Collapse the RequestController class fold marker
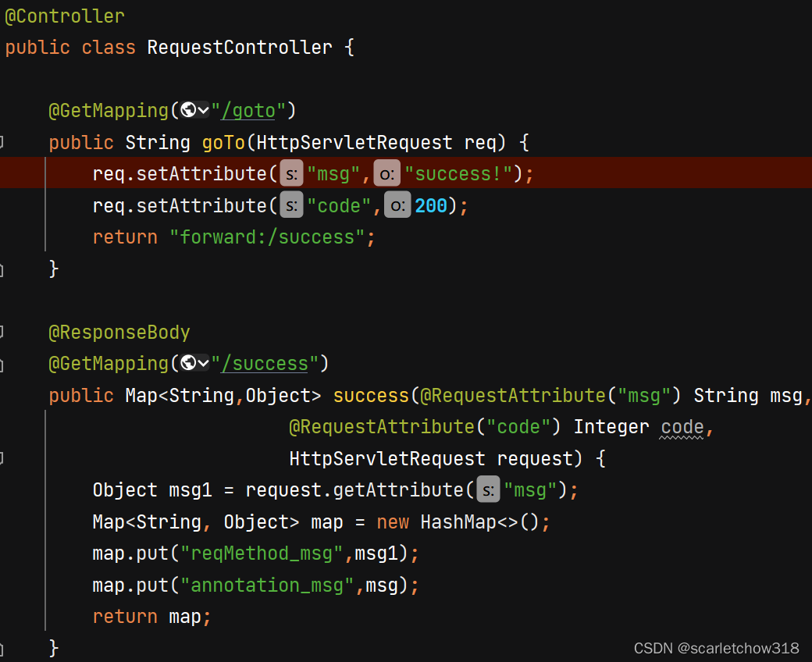The height and width of the screenshot is (662, 812). (4, 48)
